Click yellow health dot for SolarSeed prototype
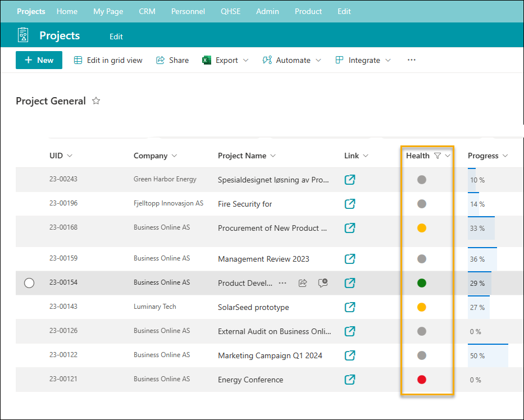Screen dimensions: 524x420 (422, 307)
